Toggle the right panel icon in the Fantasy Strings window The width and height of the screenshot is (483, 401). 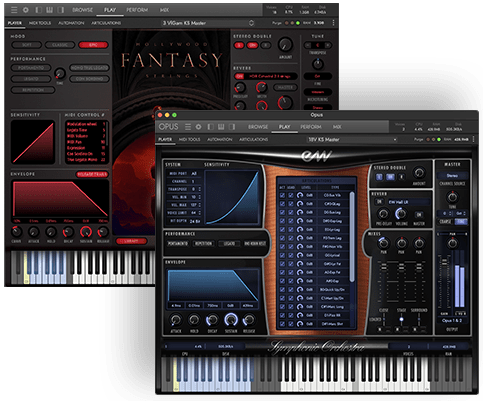(61, 10)
